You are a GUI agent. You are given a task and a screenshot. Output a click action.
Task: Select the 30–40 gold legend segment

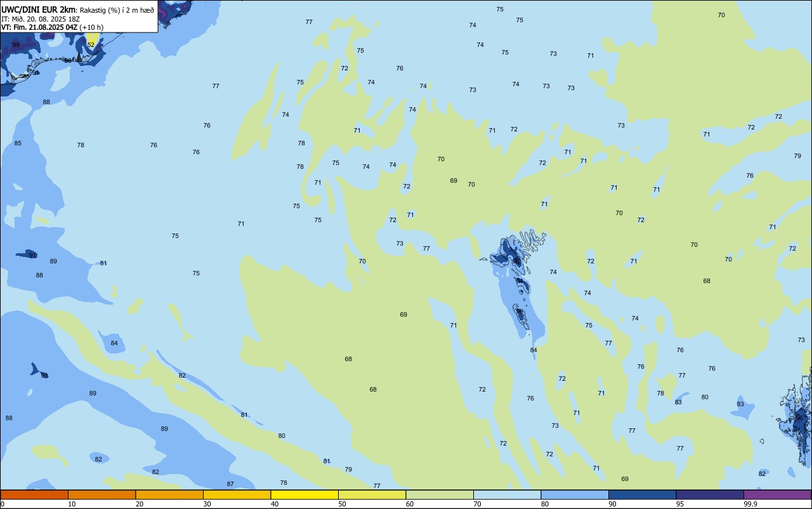click(237, 494)
